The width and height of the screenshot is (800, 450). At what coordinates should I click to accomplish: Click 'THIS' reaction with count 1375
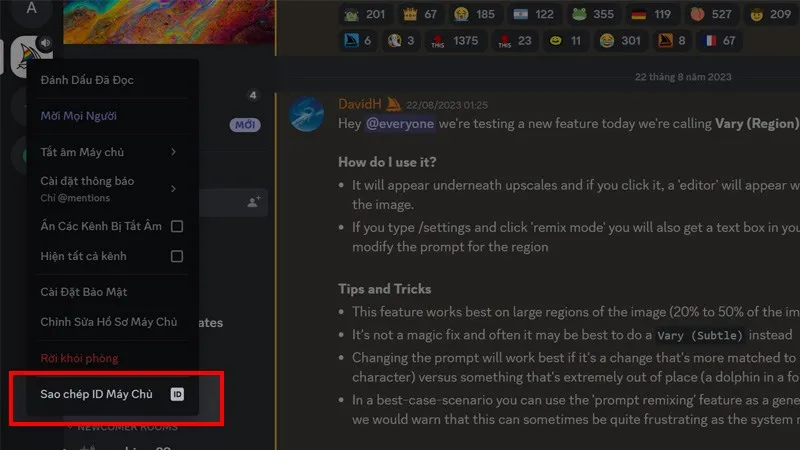click(455, 41)
